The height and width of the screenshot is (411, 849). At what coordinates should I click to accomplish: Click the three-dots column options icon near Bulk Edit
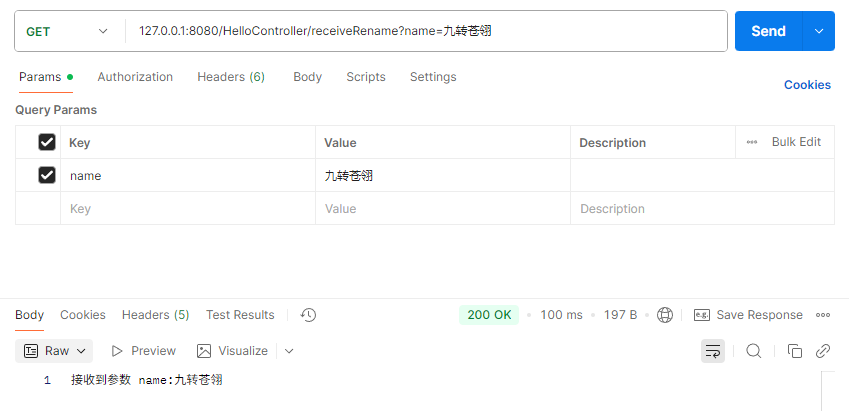pos(752,142)
